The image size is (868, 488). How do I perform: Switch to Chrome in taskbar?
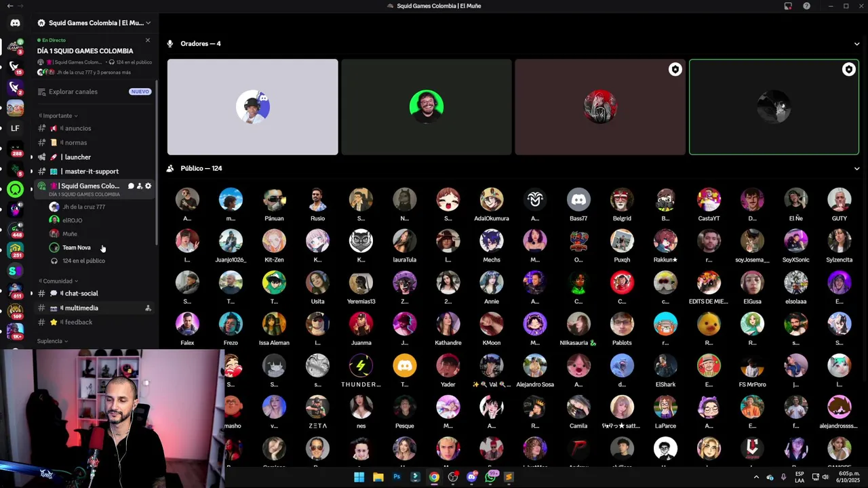(x=434, y=477)
